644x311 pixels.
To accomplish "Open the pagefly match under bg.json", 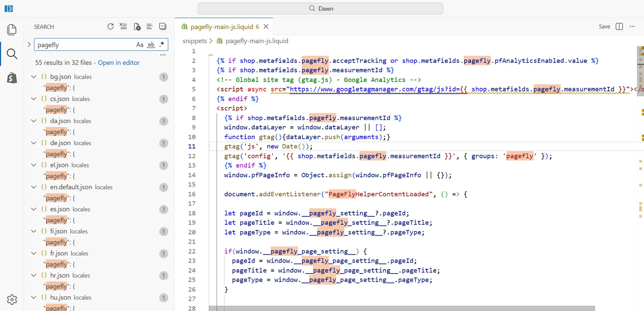I will coord(59,87).
